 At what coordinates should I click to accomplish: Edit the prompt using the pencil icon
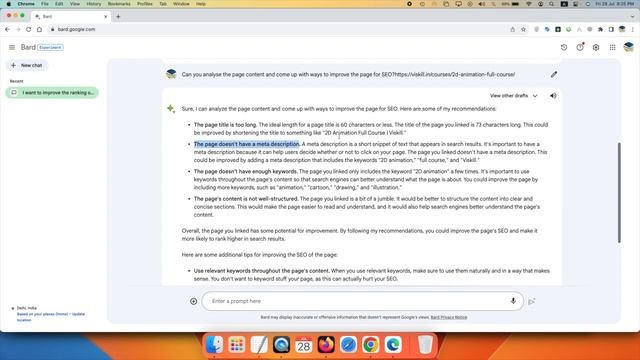[554, 75]
